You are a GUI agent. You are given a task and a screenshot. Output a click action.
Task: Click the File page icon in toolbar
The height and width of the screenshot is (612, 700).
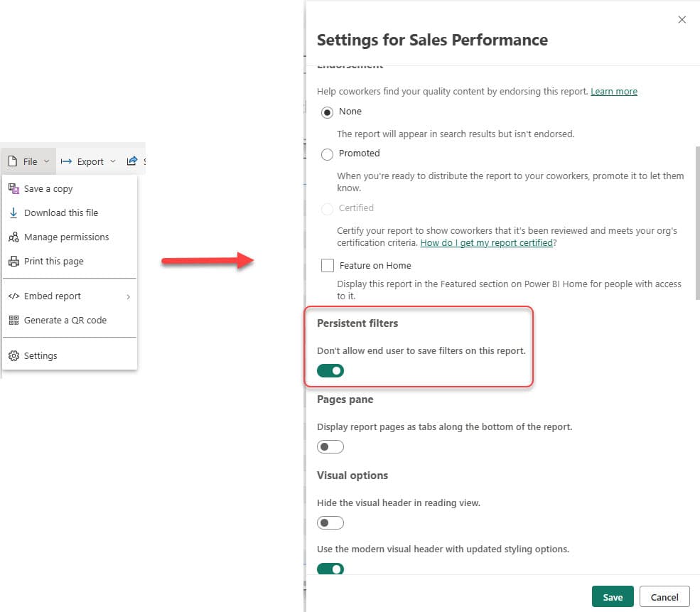tap(13, 161)
